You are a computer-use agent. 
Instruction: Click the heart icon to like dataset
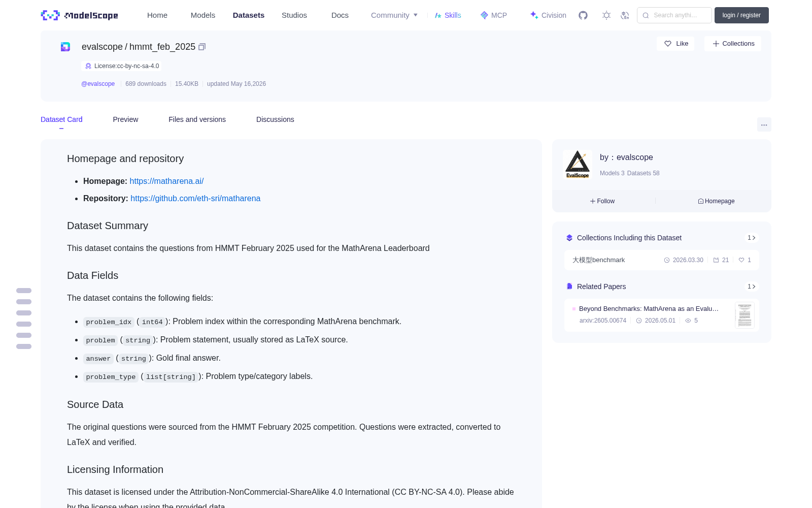click(668, 44)
